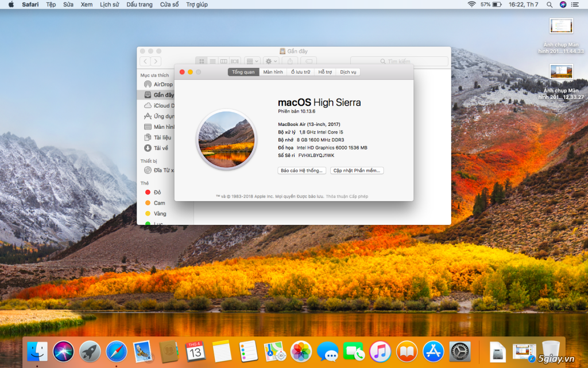Open App Store in Dock
The image size is (588, 368).
pyautogui.click(x=433, y=352)
